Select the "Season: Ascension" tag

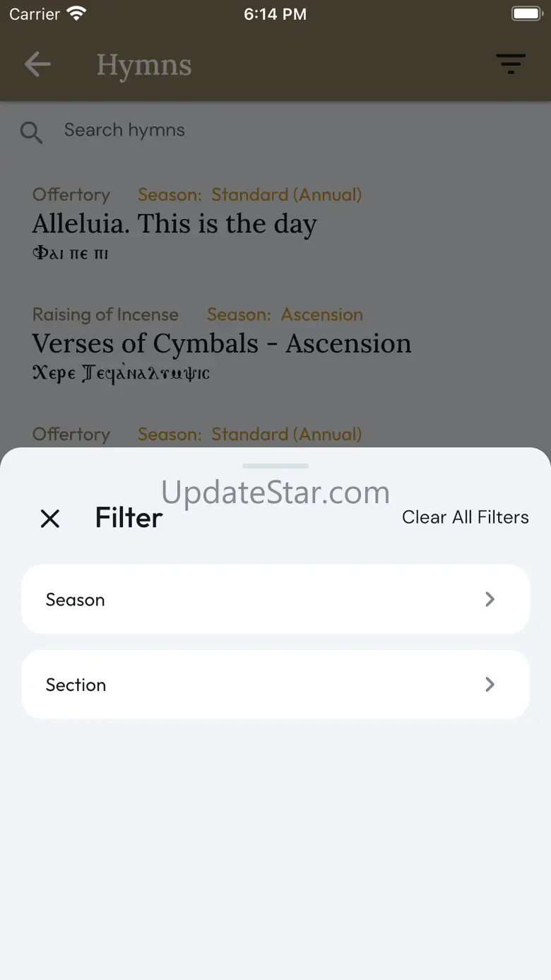click(x=285, y=314)
